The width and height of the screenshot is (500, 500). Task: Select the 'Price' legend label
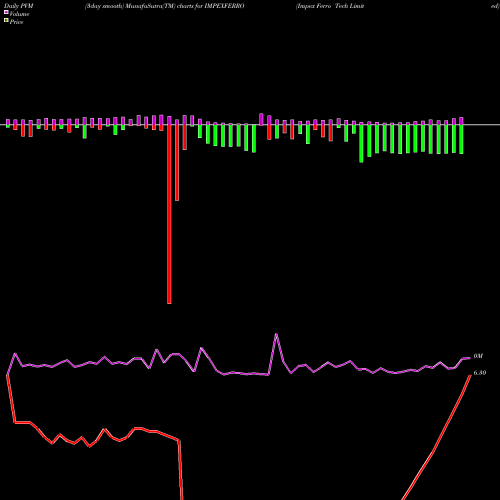(16, 22)
